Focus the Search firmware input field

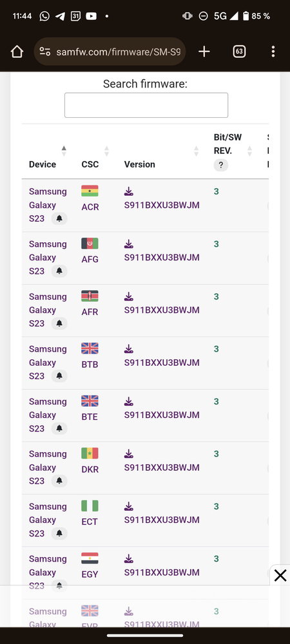pyautogui.click(x=146, y=105)
